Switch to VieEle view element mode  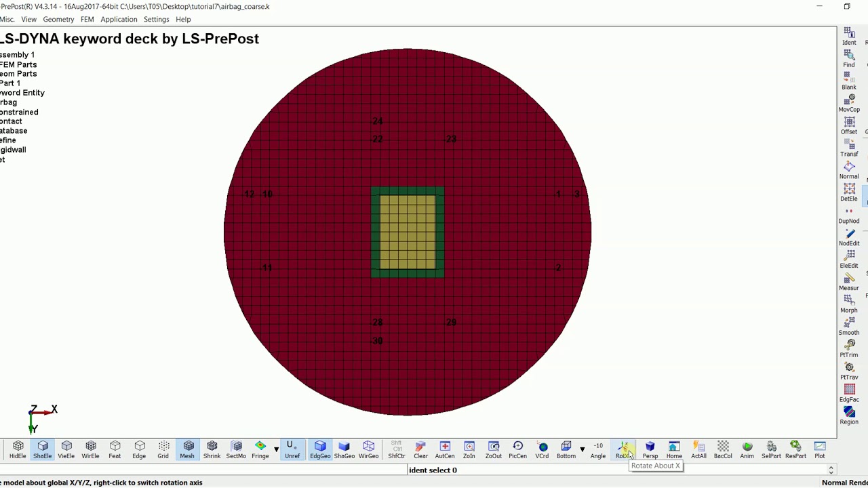click(x=66, y=449)
